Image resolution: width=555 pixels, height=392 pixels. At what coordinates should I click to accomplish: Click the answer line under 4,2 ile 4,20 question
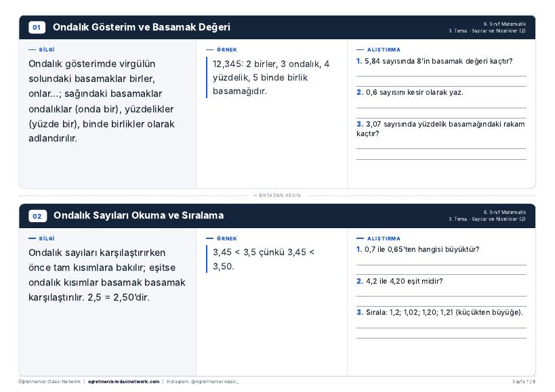pos(441,297)
